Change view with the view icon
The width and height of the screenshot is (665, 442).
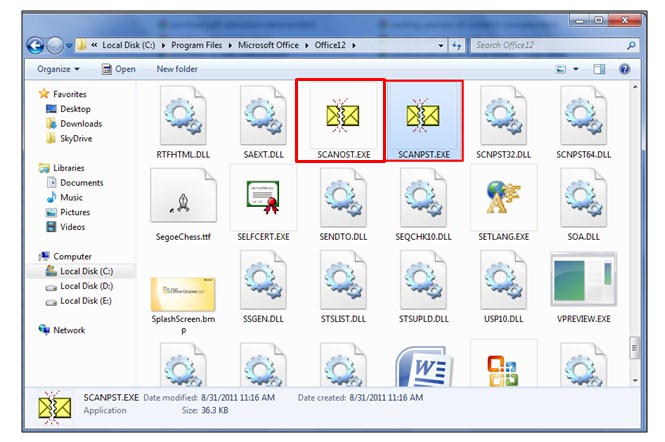coord(561,69)
